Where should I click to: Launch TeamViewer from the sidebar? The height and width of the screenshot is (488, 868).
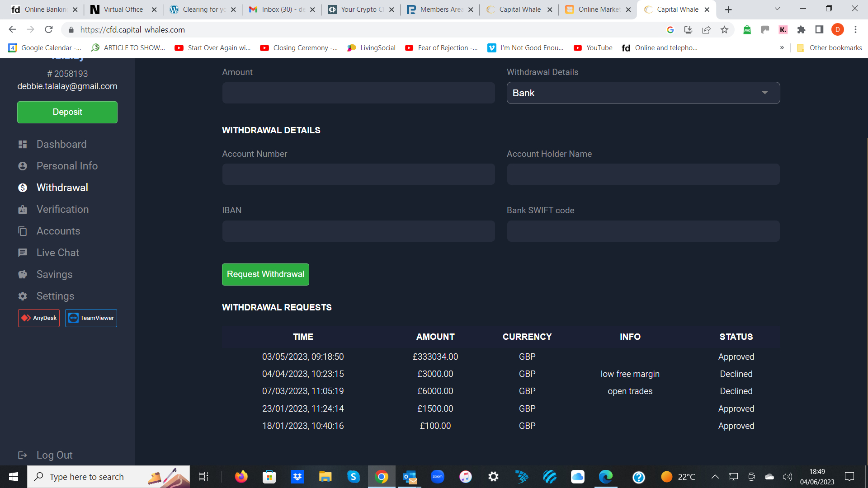pos(90,318)
